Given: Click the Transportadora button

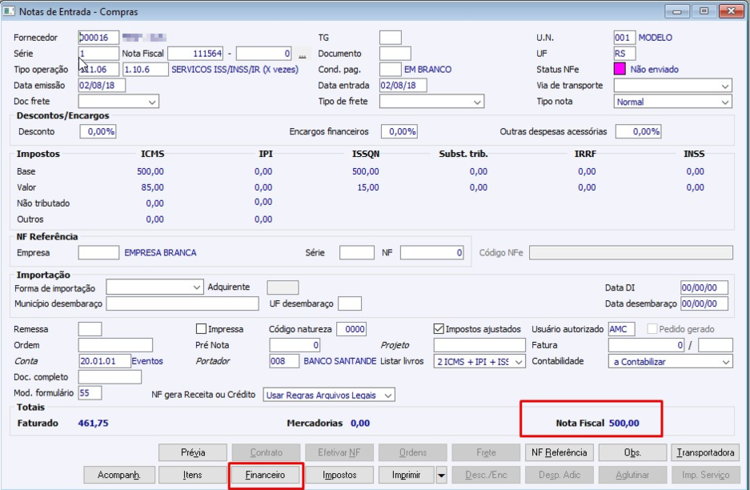Looking at the screenshot, I should (x=706, y=453).
